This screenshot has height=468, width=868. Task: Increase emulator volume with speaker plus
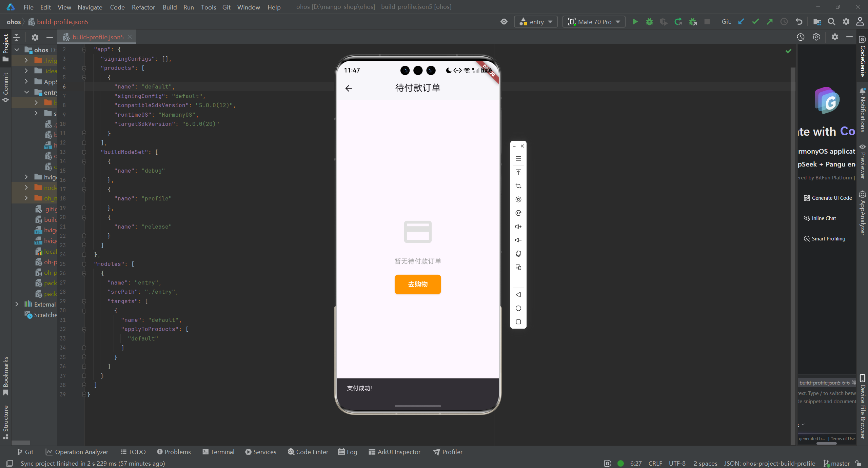[518, 227]
